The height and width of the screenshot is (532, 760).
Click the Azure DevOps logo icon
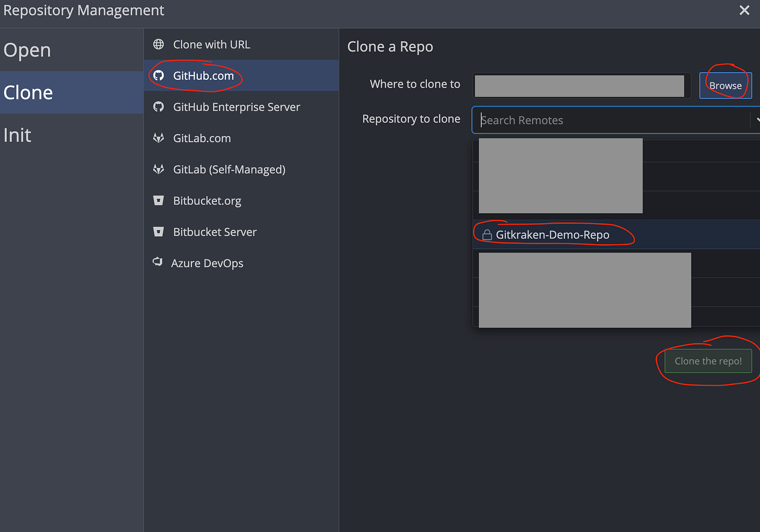click(158, 262)
